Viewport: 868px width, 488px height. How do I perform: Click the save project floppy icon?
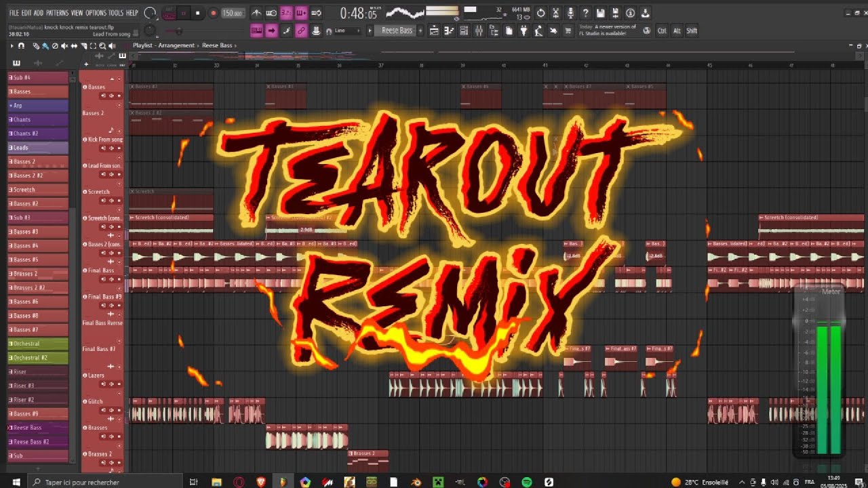coord(601,13)
